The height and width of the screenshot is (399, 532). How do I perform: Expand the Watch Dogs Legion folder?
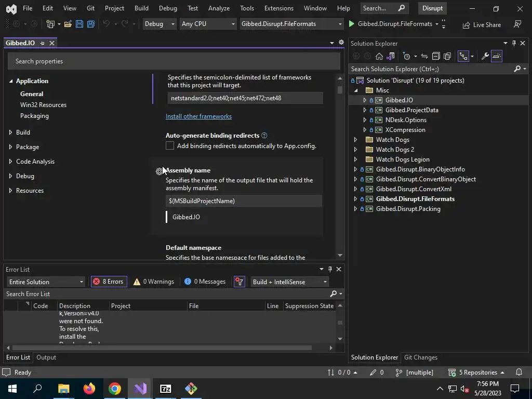point(355,159)
